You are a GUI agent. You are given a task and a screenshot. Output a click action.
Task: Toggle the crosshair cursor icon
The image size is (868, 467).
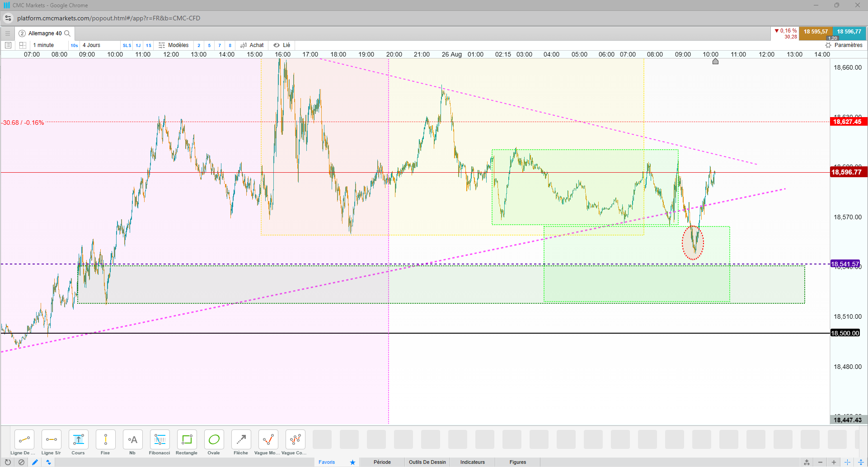(847, 462)
